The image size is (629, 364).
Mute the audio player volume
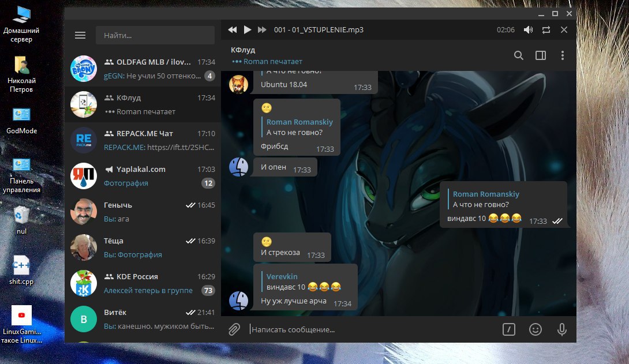coord(529,29)
